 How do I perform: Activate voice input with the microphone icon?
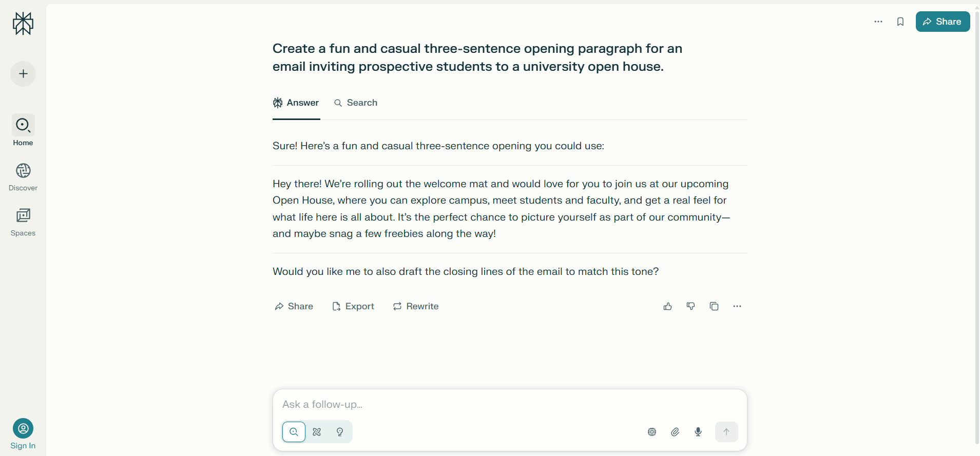[698, 432]
